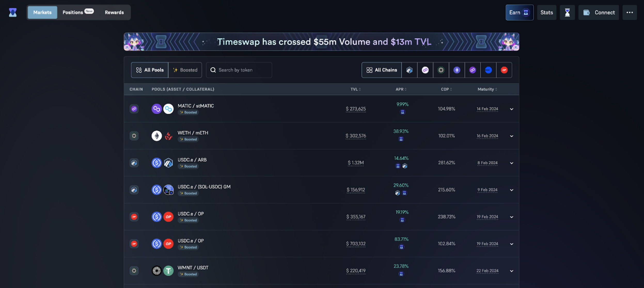The image size is (644, 288).
Task: Click the MATIC token icon
Action: tap(156, 109)
